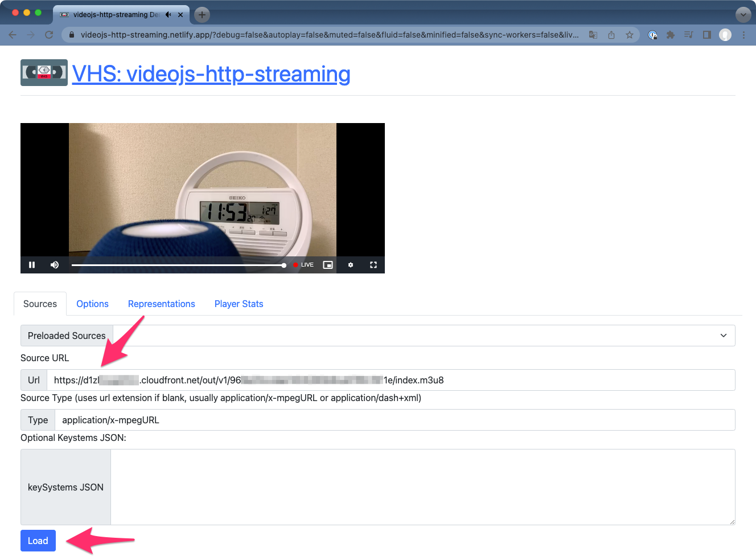Click the video progress bar
The image size is (756, 560).
pos(178,265)
